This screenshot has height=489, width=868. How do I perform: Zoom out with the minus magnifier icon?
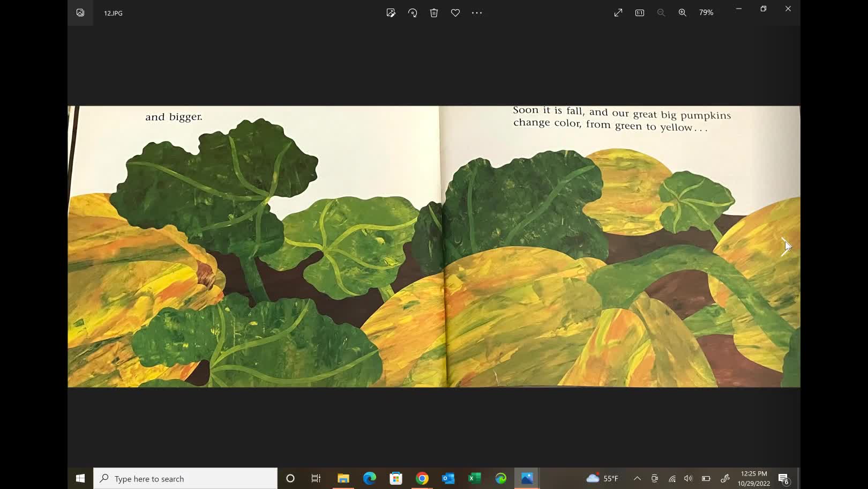point(661,13)
